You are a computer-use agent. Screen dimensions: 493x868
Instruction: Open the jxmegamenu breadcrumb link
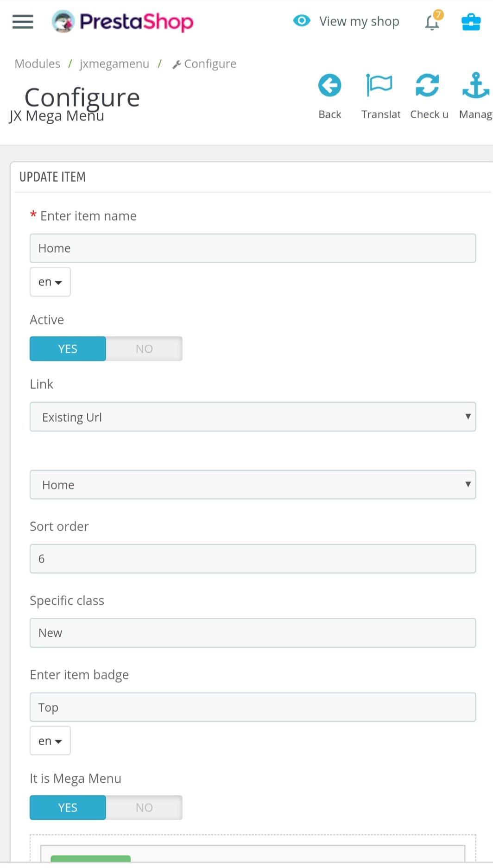point(114,64)
